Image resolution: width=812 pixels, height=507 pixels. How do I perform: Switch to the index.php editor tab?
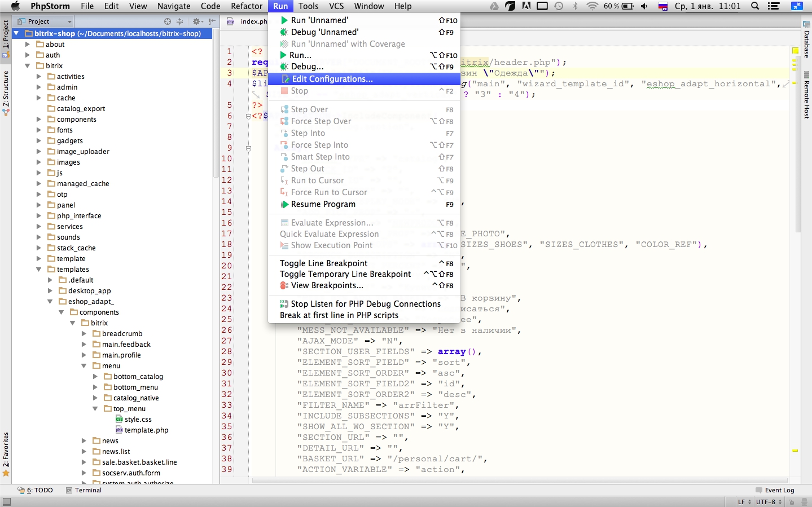(248, 21)
